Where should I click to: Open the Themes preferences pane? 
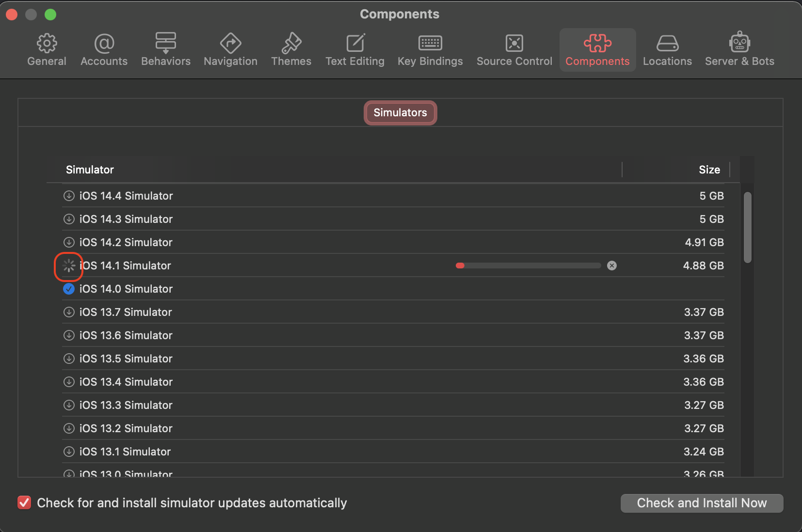pyautogui.click(x=291, y=50)
